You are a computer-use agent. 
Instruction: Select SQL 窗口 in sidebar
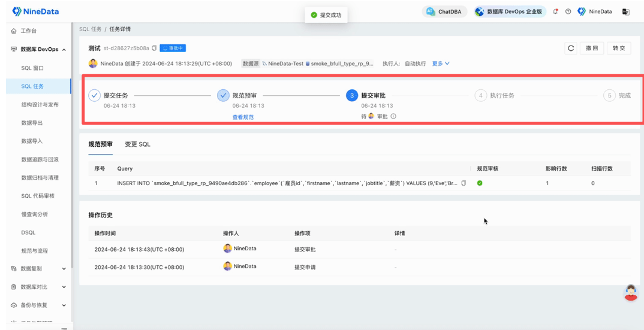click(32, 68)
